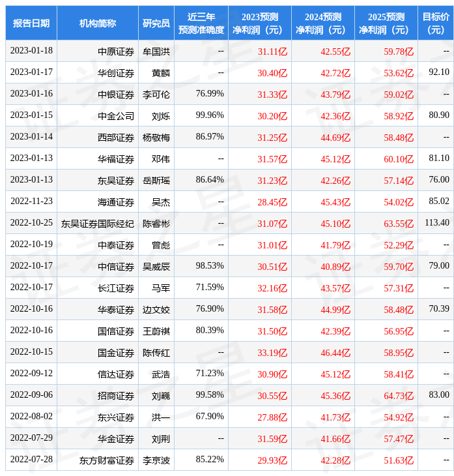The width and height of the screenshot is (454, 476).
Task: Click the 44.69亿 profit value
Action: tap(335, 138)
